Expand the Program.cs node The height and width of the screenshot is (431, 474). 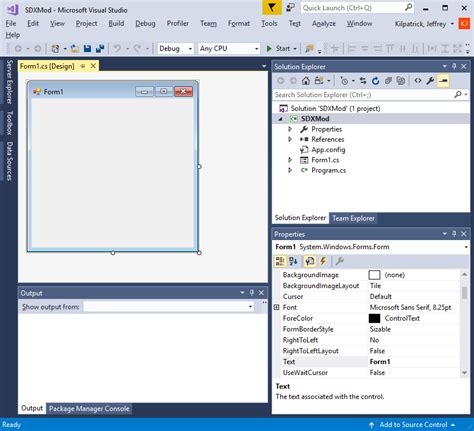(x=290, y=170)
